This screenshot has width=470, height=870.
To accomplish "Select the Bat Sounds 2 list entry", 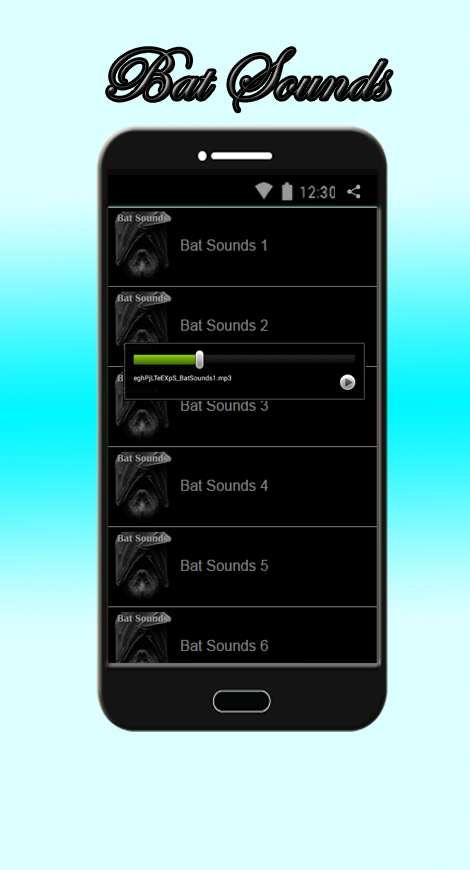I will 242,315.
